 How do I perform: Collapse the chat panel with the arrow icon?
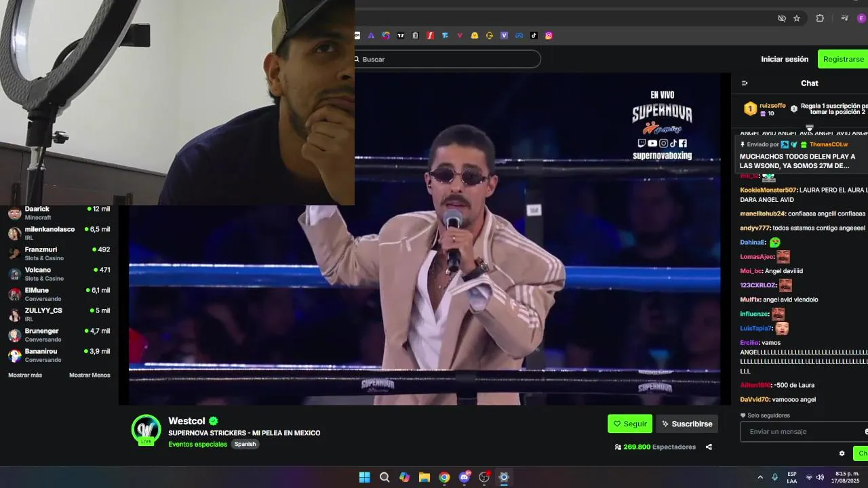(745, 83)
